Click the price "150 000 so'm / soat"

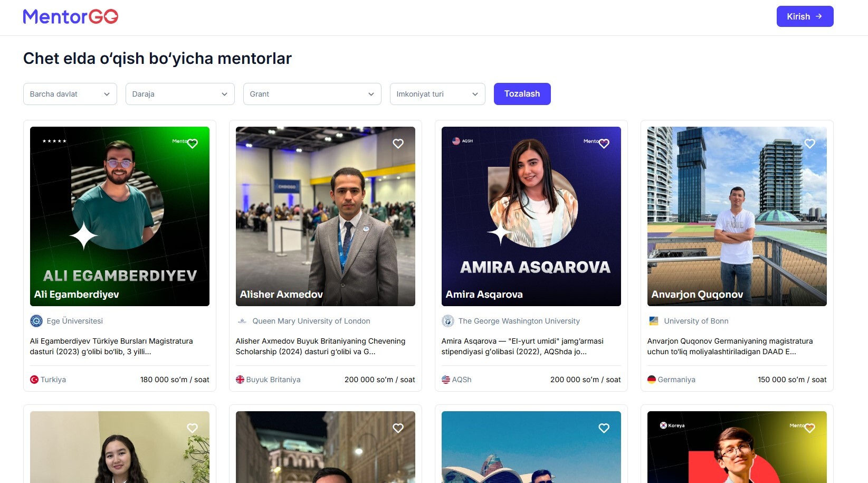pyautogui.click(x=793, y=380)
